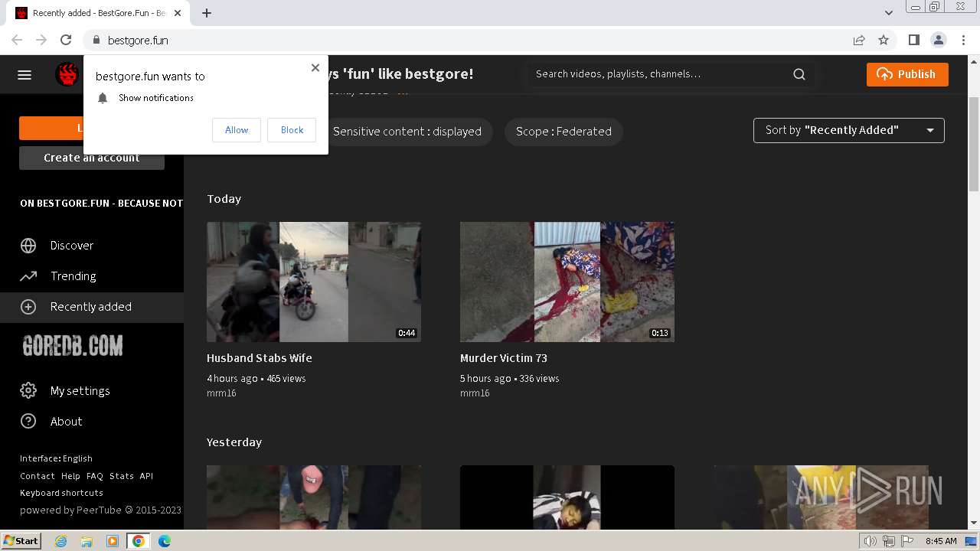Viewport: 980px width, 551px height.
Task: Click the search videos input field
Action: (658, 74)
